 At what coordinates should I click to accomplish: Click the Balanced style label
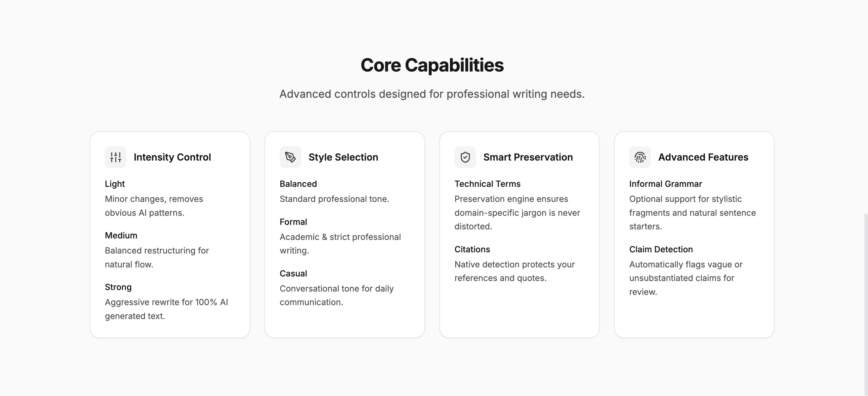click(x=298, y=184)
